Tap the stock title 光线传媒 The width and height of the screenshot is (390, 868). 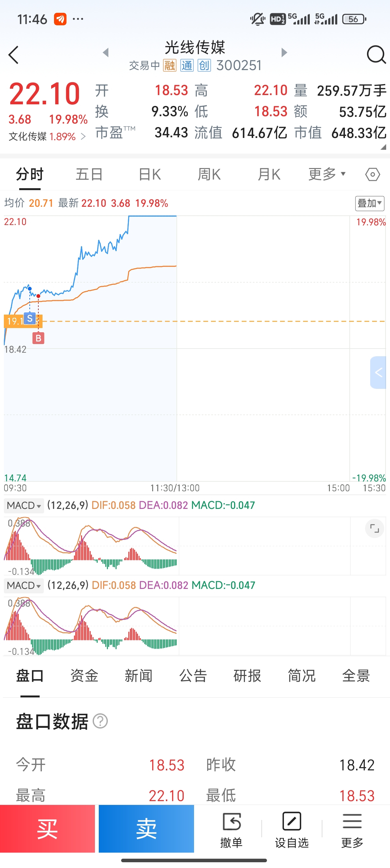coord(195,47)
